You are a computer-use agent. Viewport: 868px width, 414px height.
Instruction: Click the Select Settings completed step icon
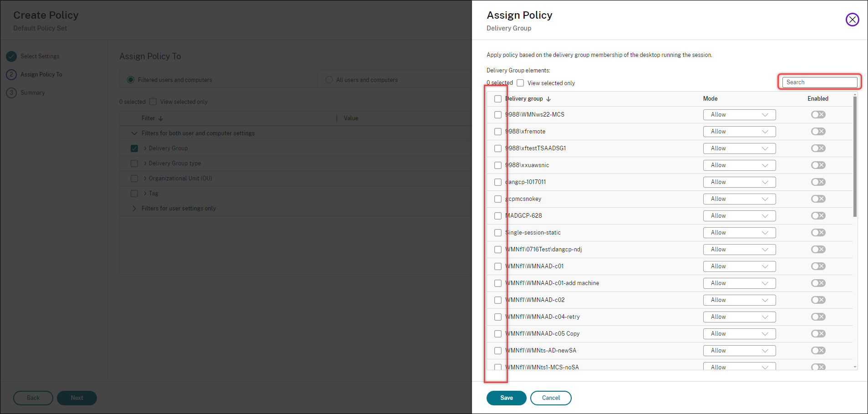pos(11,56)
